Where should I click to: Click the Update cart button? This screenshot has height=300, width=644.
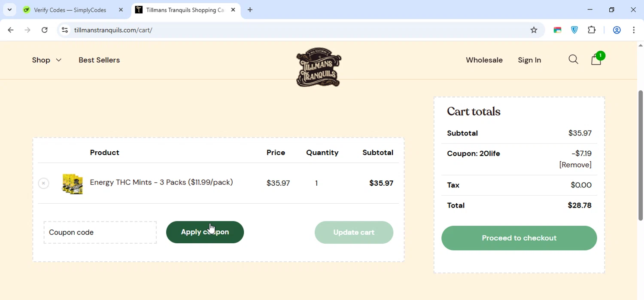[x=354, y=233]
